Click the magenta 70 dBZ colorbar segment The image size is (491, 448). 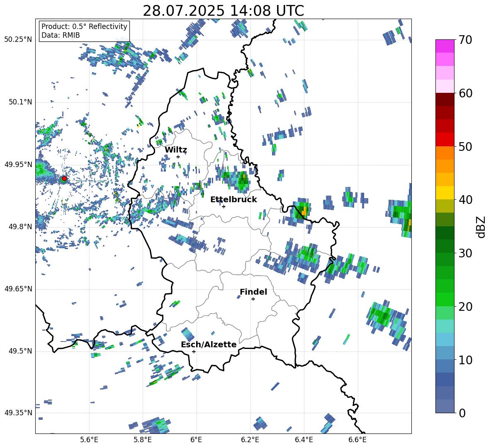[445, 46]
